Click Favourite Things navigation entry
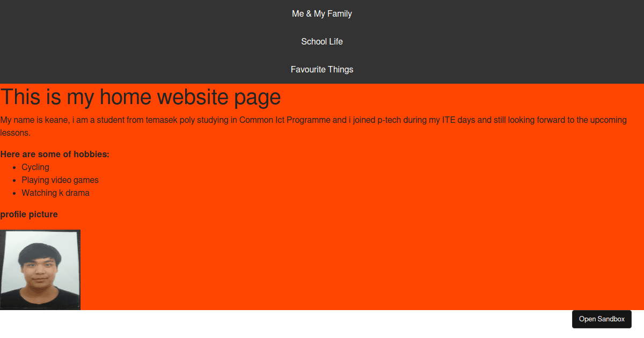The image size is (644, 338). coord(321,69)
